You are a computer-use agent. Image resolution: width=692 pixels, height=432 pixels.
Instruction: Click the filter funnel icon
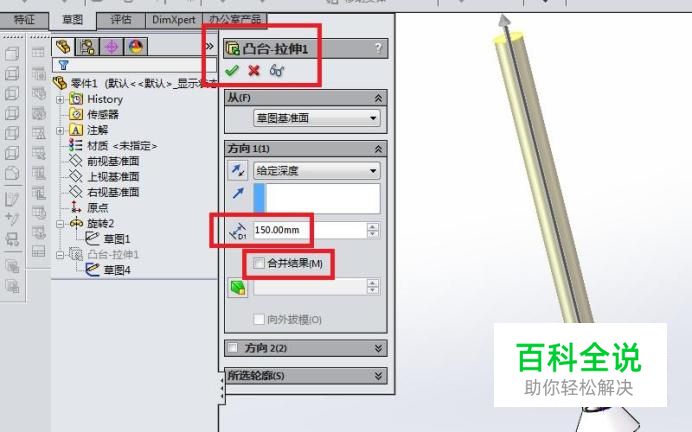(x=64, y=65)
